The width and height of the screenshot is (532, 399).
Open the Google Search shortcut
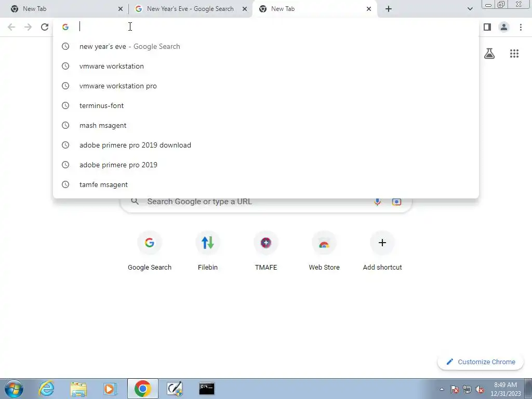tap(149, 251)
